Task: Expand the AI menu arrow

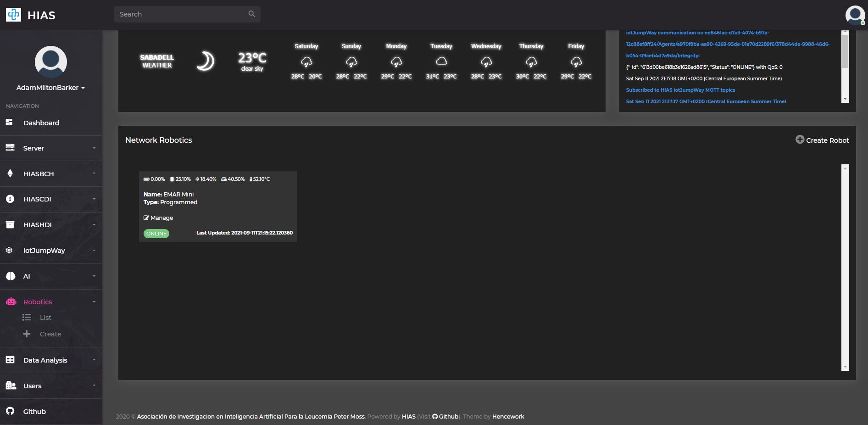Action: 94,276
